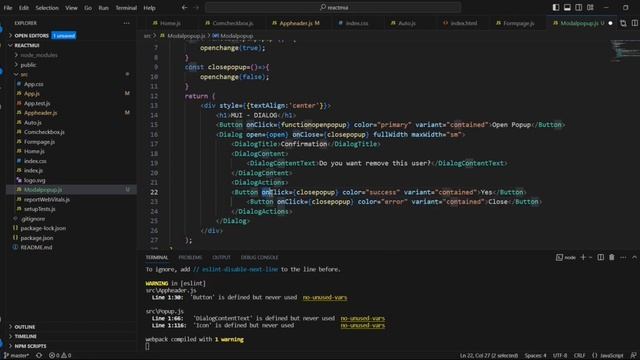Open Customize Layout icon in title bar
Screen dimensions: 640x360
(590, 7)
